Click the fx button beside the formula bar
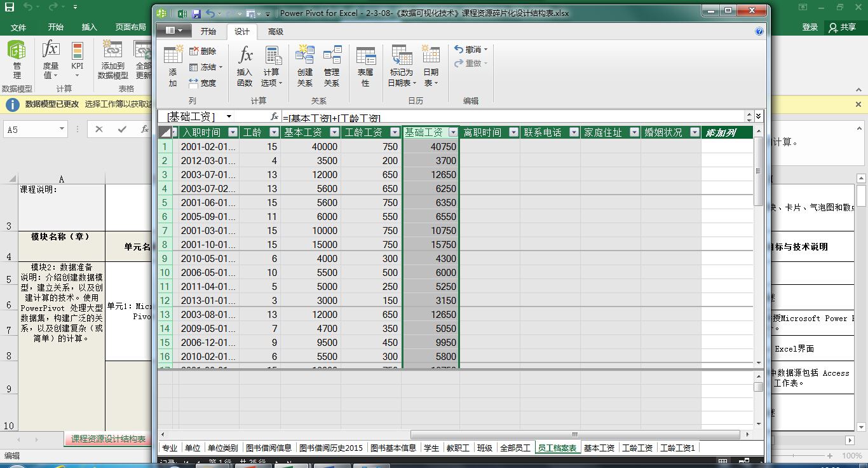This screenshot has height=468, width=868. coord(275,117)
